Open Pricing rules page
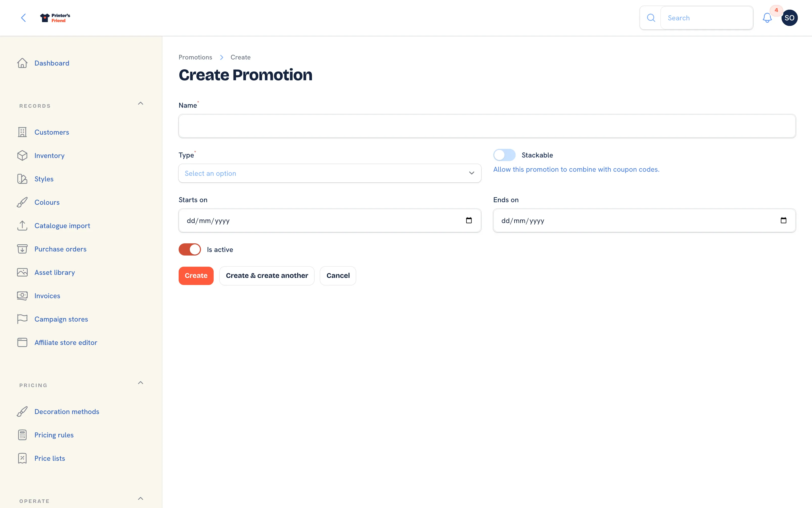Viewport: 812px width, 508px height. 54,435
